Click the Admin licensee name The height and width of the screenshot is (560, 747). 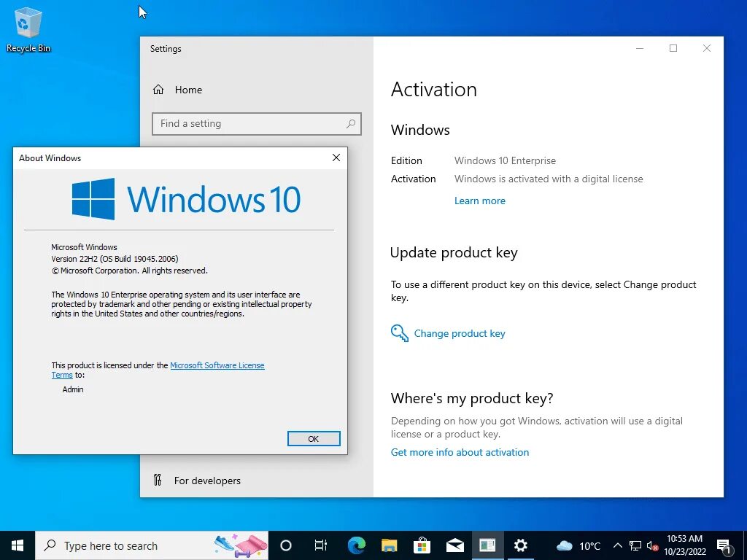coord(73,389)
